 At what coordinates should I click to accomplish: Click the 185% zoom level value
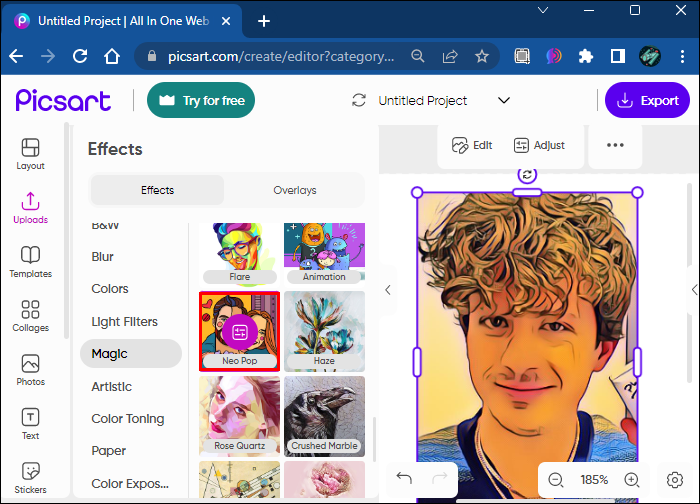pyautogui.click(x=594, y=480)
